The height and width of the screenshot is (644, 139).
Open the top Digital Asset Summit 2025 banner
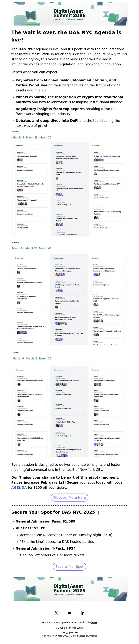tap(69, 14)
